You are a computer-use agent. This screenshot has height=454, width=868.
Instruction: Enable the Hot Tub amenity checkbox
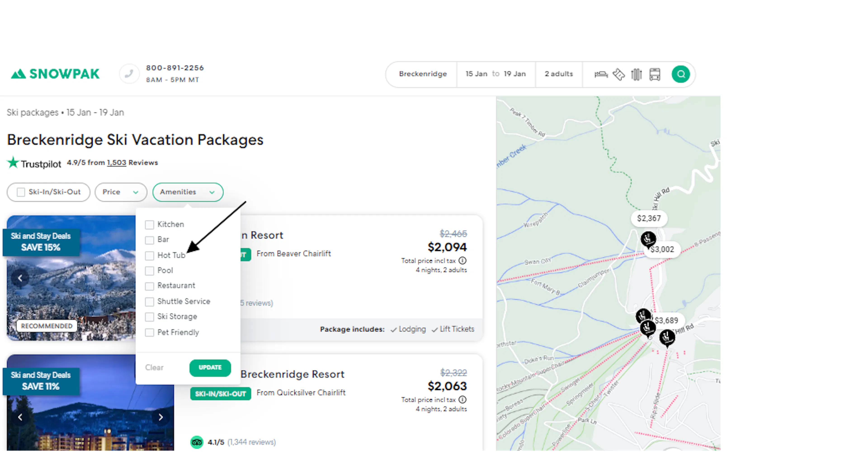(149, 256)
